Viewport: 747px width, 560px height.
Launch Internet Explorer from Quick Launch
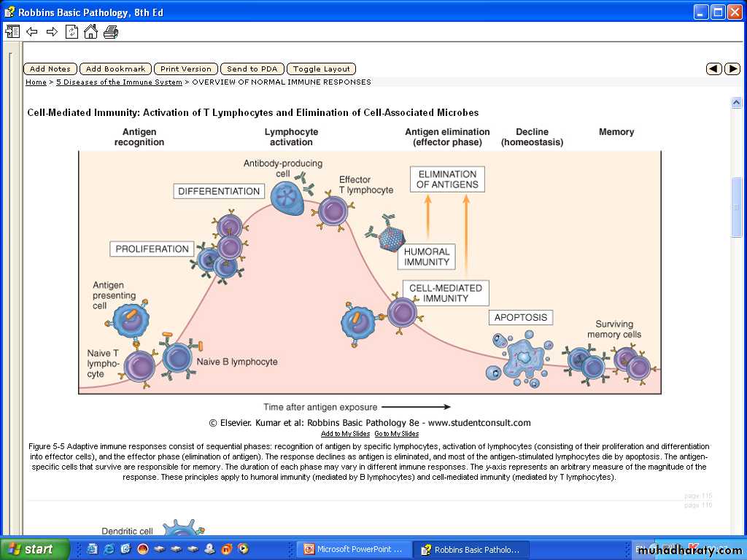109,549
